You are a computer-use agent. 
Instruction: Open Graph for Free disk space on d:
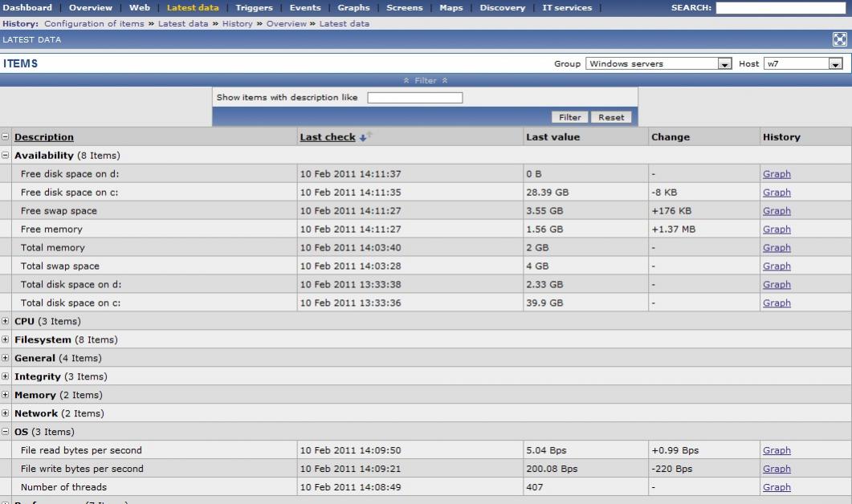(x=777, y=174)
